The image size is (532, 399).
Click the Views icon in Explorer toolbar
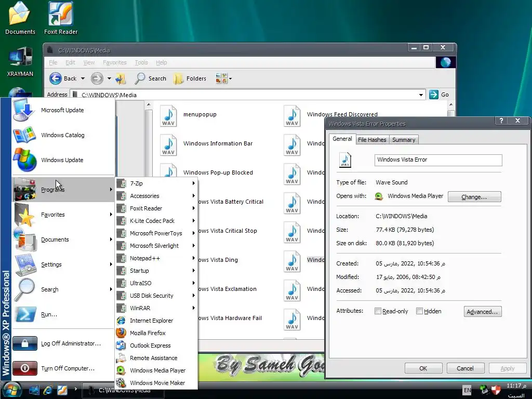(221, 78)
